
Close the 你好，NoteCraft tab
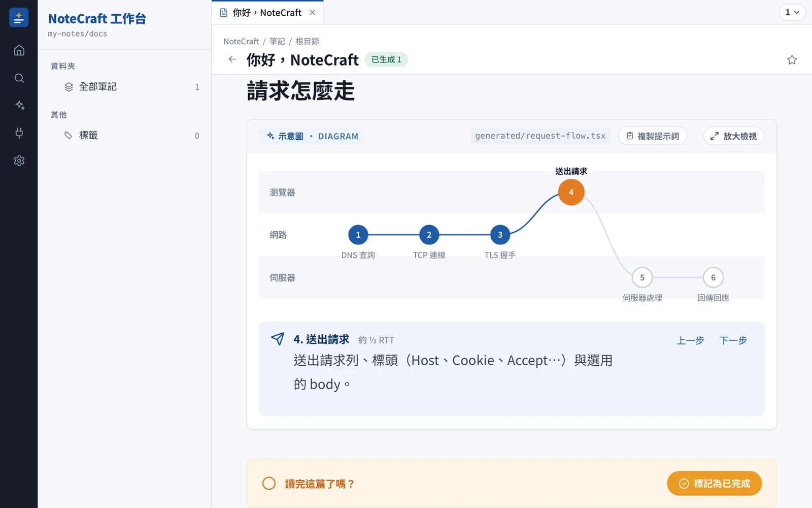click(x=313, y=13)
